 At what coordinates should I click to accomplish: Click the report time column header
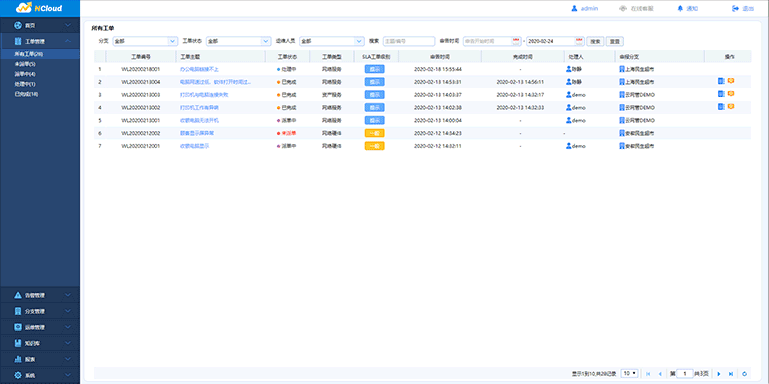pos(439,56)
